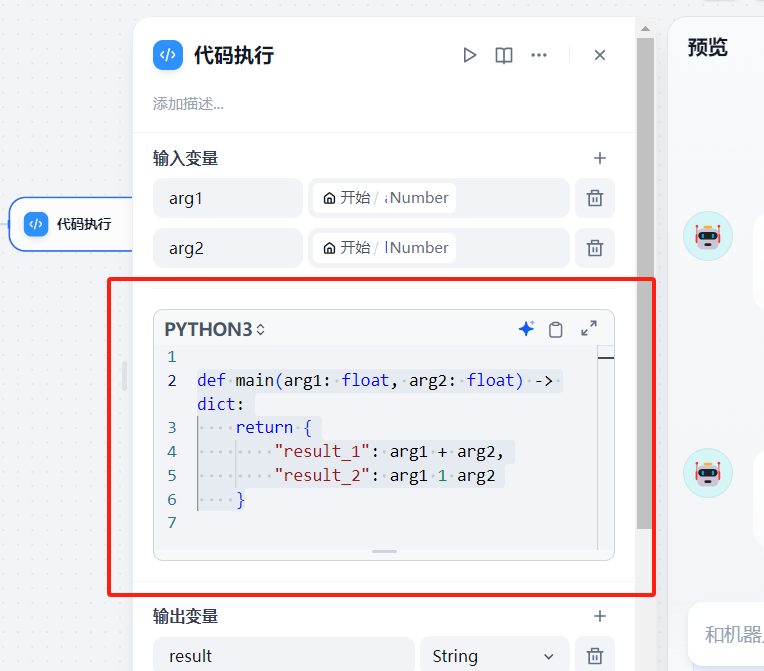Add a new input variable with plus
The width and height of the screenshot is (764, 671).
coord(600,158)
